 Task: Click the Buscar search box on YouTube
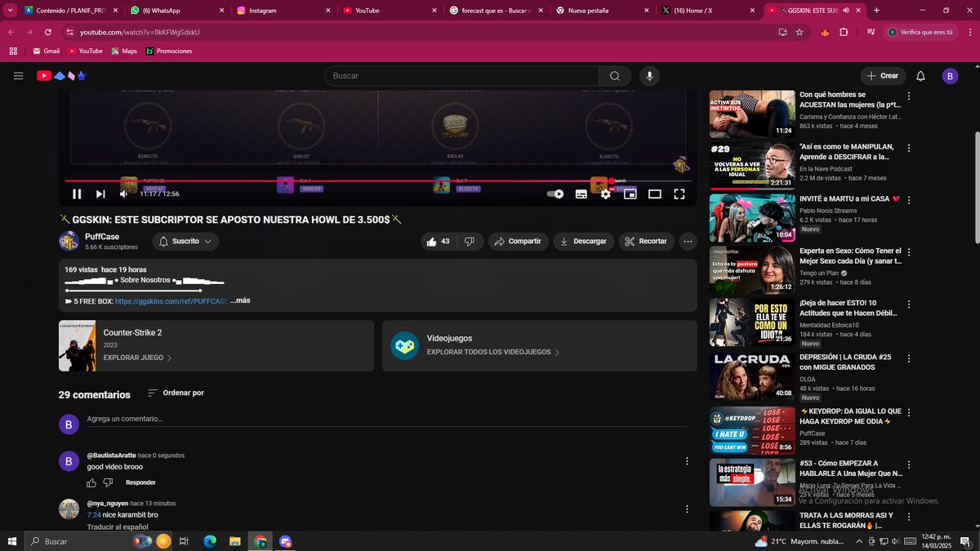(462, 76)
